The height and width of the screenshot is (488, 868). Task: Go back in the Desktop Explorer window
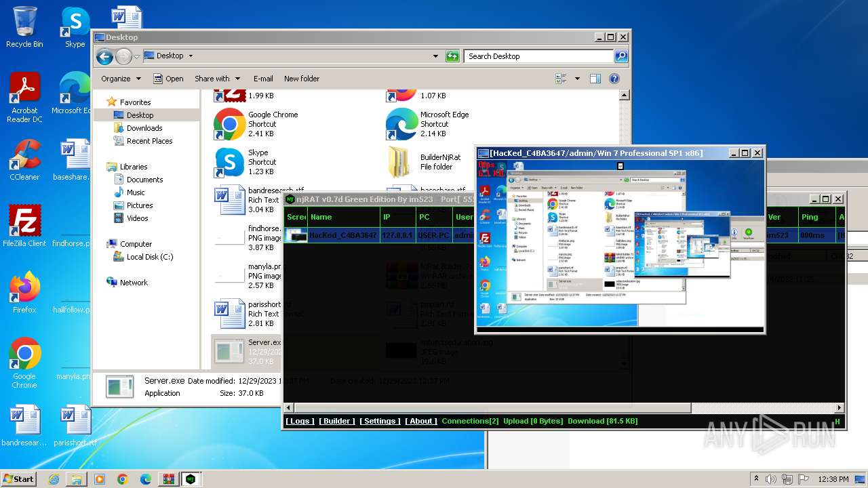(104, 56)
